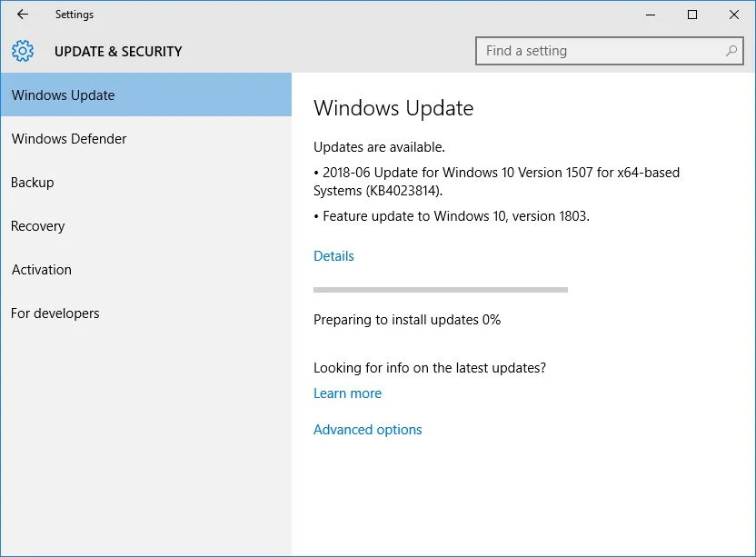The height and width of the screenshot is (557, 756).
Task: Click the Update & Security gear icon
Action: click(x=23, y=51)
